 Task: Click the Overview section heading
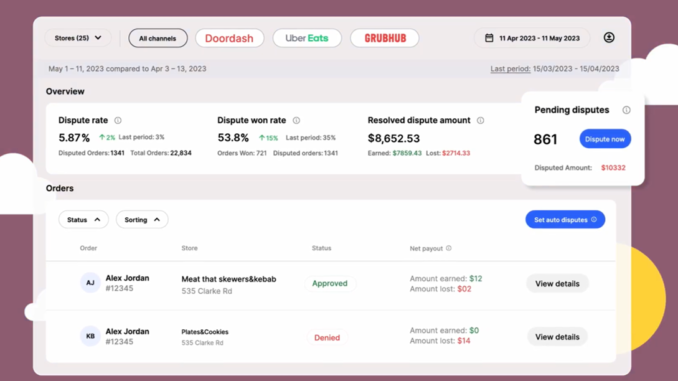65,91
